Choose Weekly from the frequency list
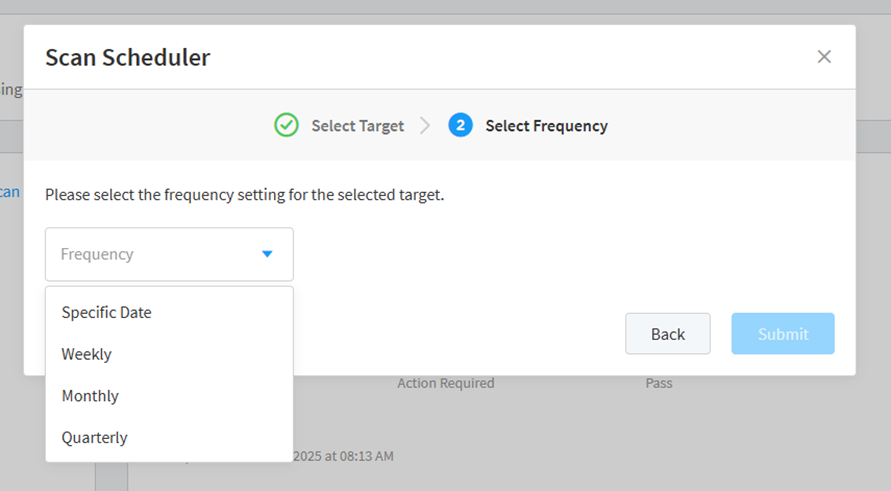Screen dimensions: 891x491 [x=87, y=354]
